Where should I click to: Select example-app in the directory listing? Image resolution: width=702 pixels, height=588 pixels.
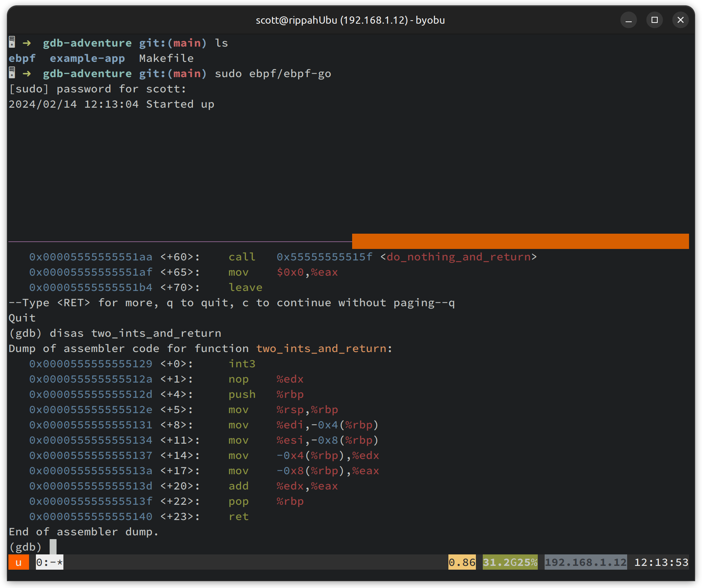pos(87,58)
